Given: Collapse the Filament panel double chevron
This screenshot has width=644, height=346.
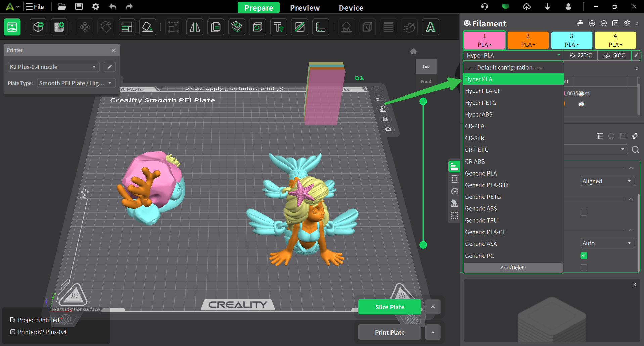Looking at the screenshot, I should coord(637,23).
